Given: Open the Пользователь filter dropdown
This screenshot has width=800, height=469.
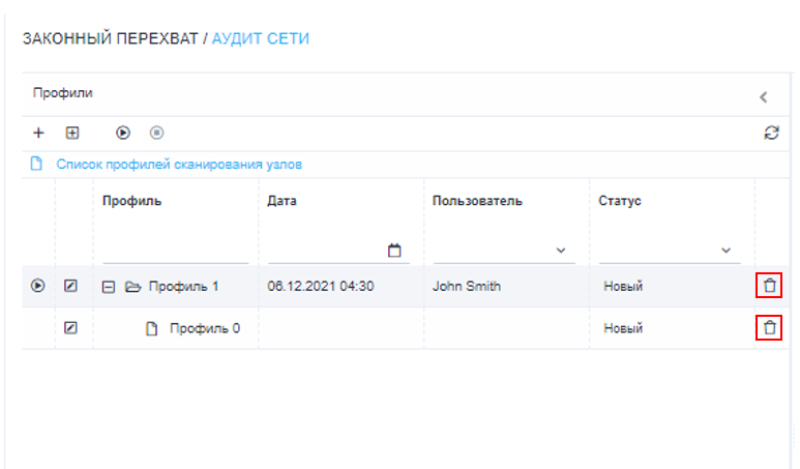Looking at the screenshot, I should 560,250.
